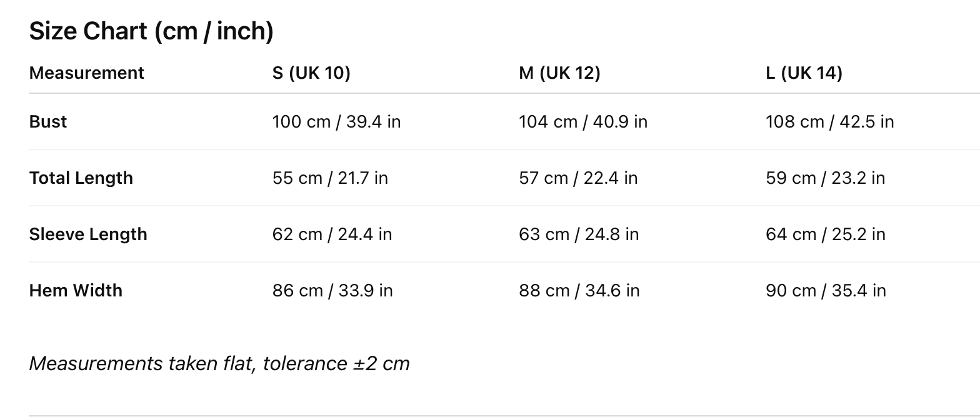
Task: Click the 62 cm / 24.4 in cell
Action: click(332, 235)
